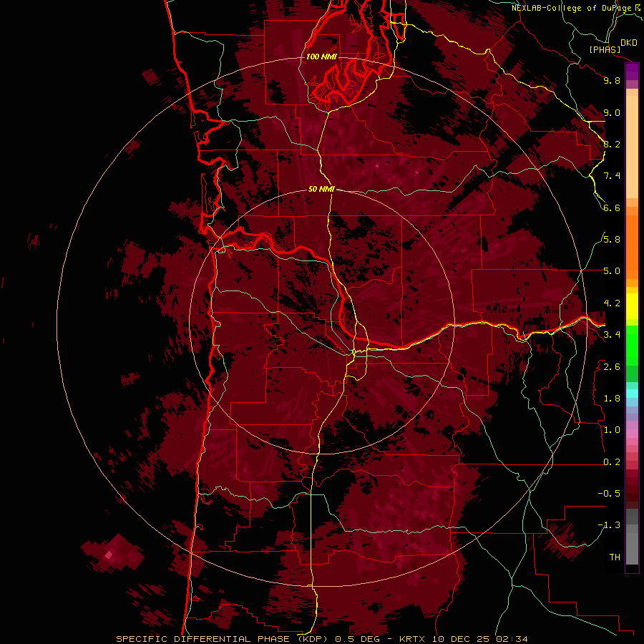
Task: Click the 7.4 value on the scale
Action: [x=612, y=176]
